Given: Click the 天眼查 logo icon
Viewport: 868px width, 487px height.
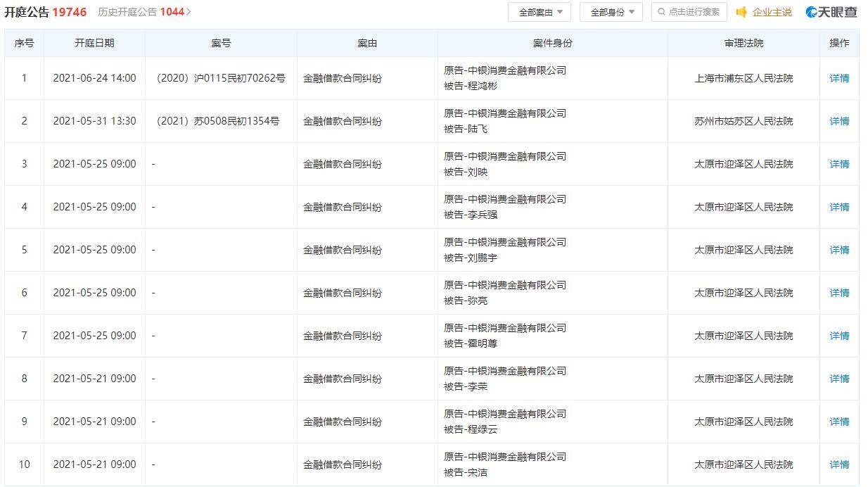Looking at the screenshot, I should click(812, 12).
